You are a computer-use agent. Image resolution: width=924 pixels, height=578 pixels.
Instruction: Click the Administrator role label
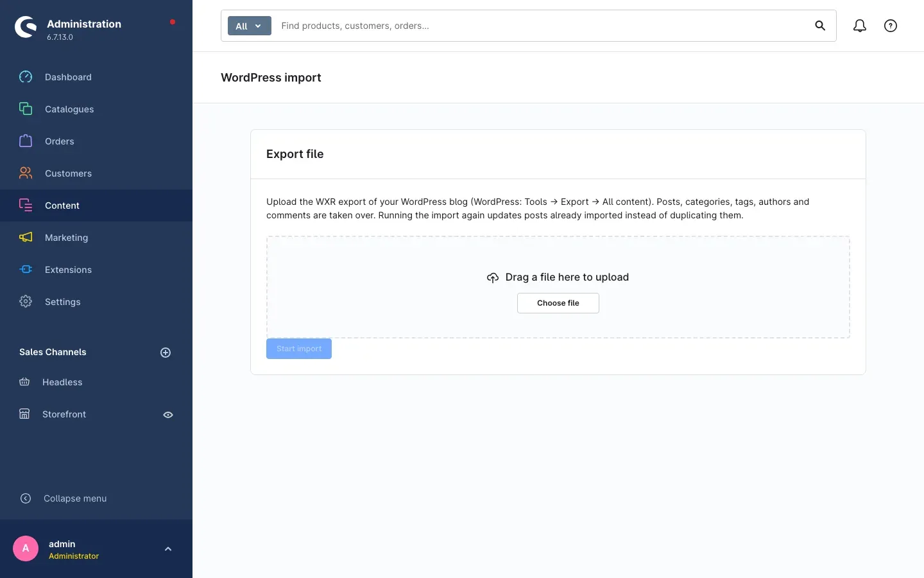[x=74, y=556]
